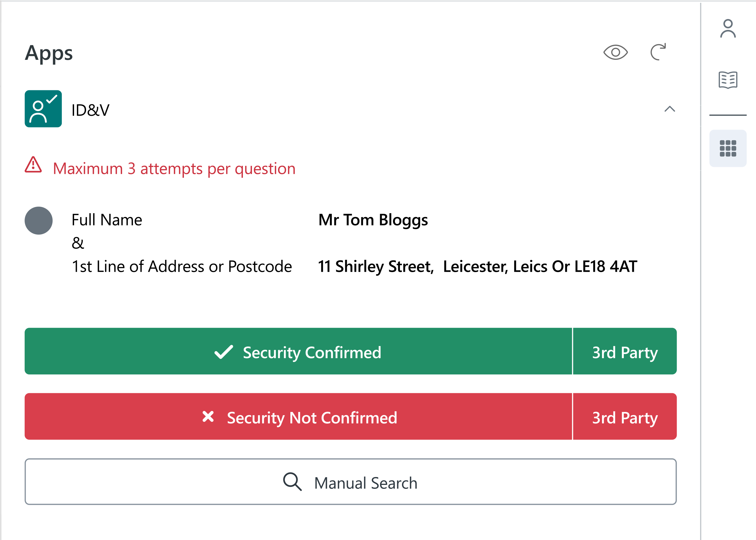756x540 pixels.
Task: Click the teal ID&V app icon
Action: pyautogui.click(x=43, y=109)
